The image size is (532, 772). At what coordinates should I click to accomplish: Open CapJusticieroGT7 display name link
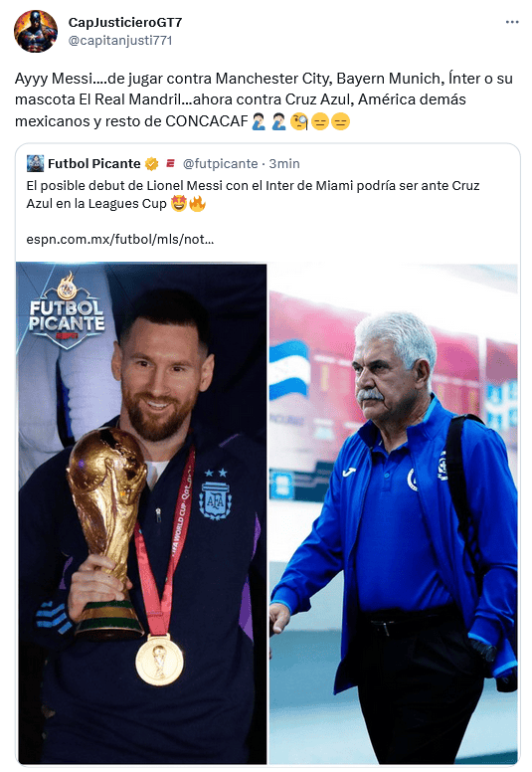(x=125, y=22)
